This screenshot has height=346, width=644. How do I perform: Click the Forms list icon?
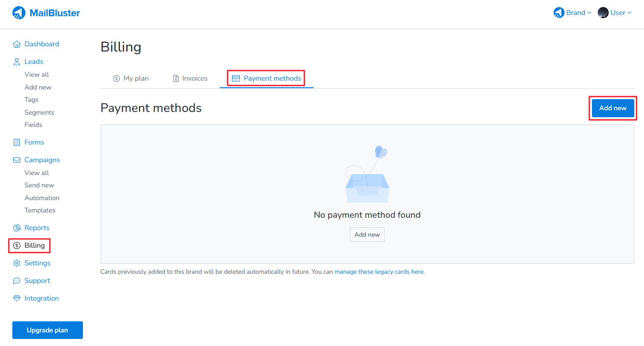coord(17,142)
